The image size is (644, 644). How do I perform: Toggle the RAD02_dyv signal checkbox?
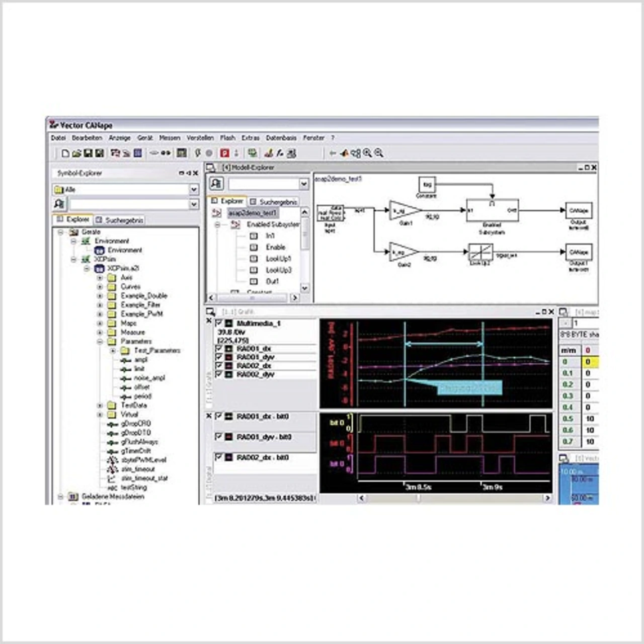point(219,374)
